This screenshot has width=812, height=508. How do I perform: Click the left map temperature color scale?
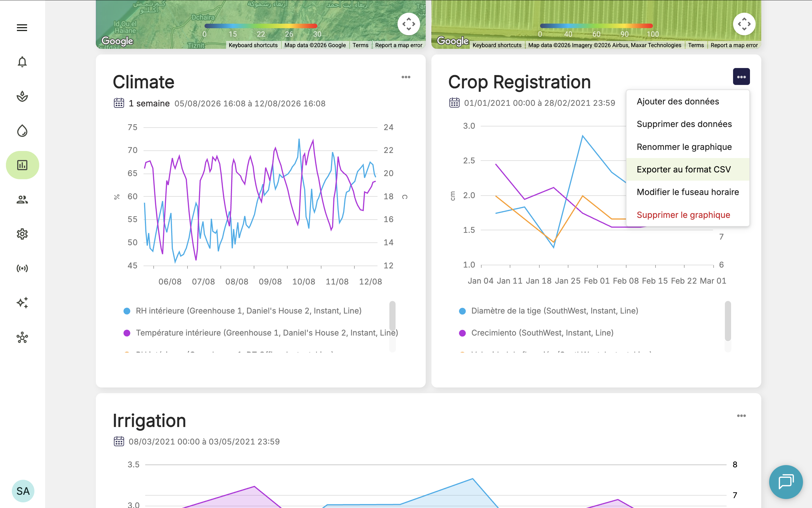(261, 26)
